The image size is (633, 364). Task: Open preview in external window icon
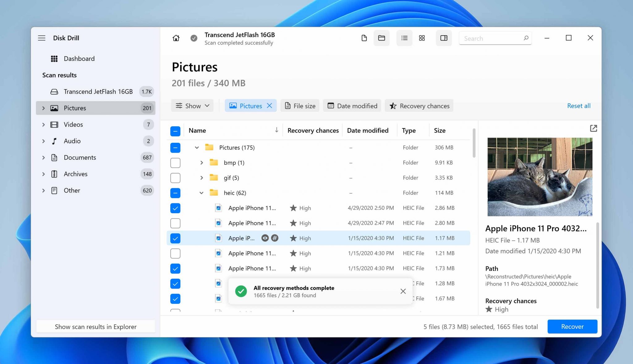tap(593, 128)
